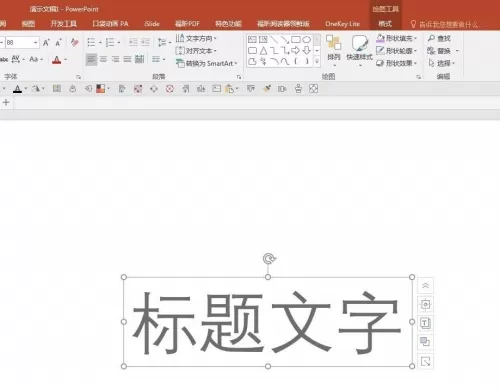Open the 排列 arrange menu

tap(334, 50)
